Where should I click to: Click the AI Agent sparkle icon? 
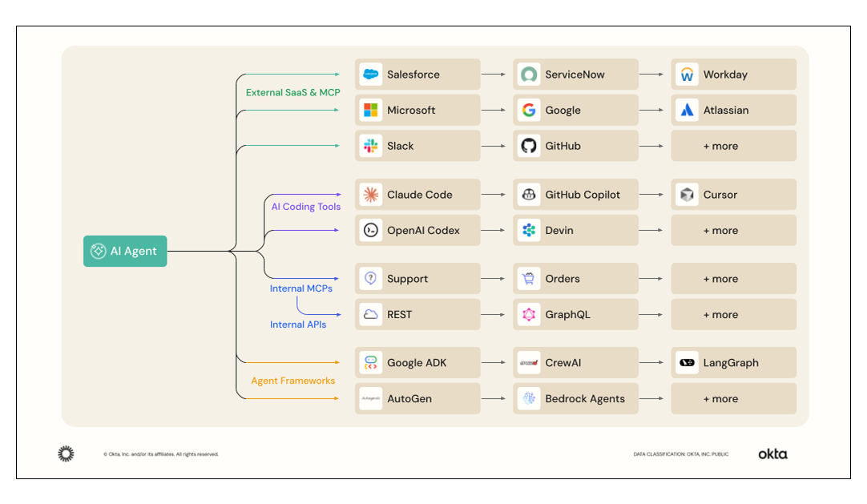point(98,251)
